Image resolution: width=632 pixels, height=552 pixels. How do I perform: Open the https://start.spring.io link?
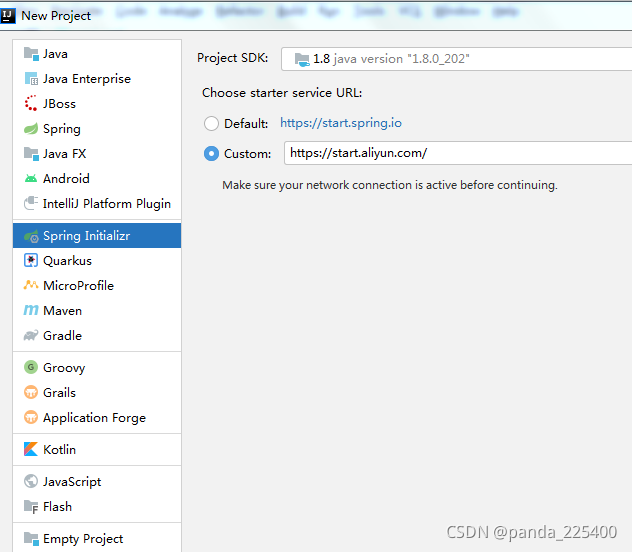[x=341, y=122]
